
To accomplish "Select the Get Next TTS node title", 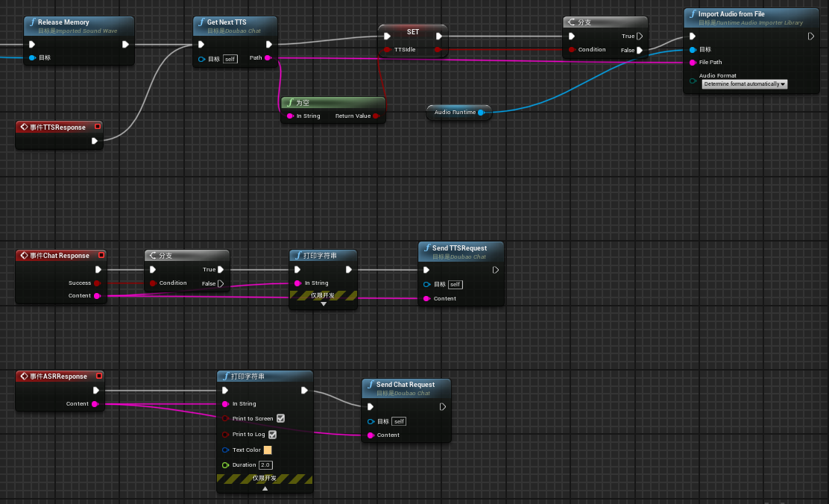I will [227, 22].
